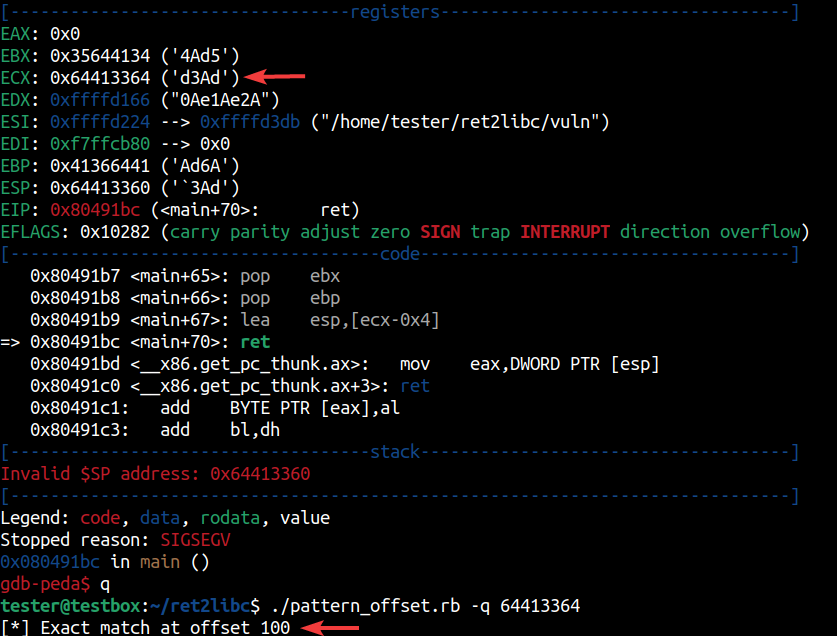This screenshot has width=837, height=636.
Task: Click the rodata entry in the Legend
Action: coord(228,518)
